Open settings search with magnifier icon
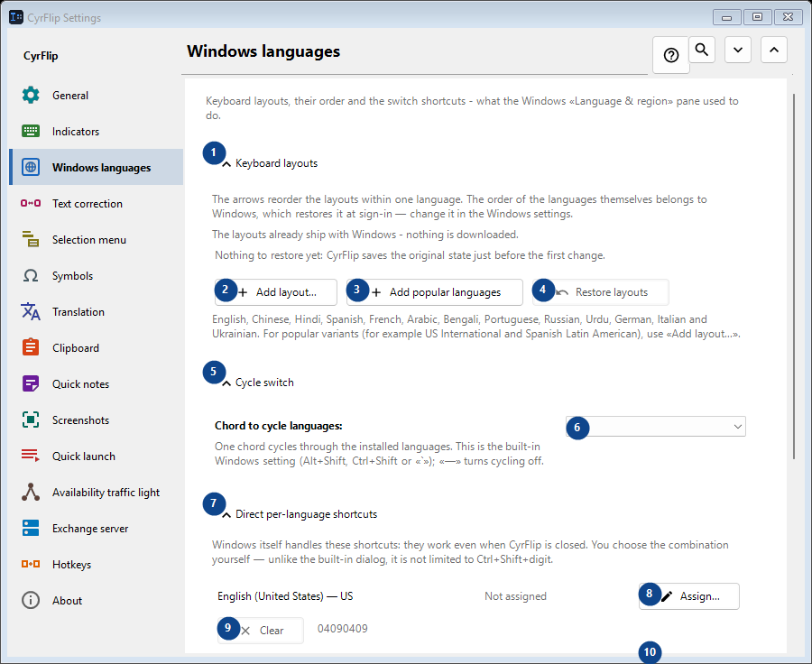Image resolution: width=812 pixels, height=664 pixels. (x=702, y=50)
